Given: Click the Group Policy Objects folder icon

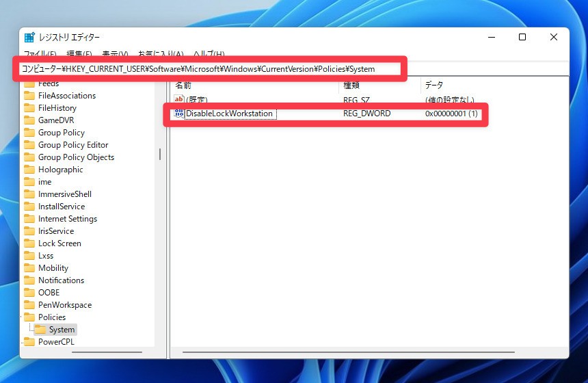Looking at the screenshot, I should (x=29, y=157).
